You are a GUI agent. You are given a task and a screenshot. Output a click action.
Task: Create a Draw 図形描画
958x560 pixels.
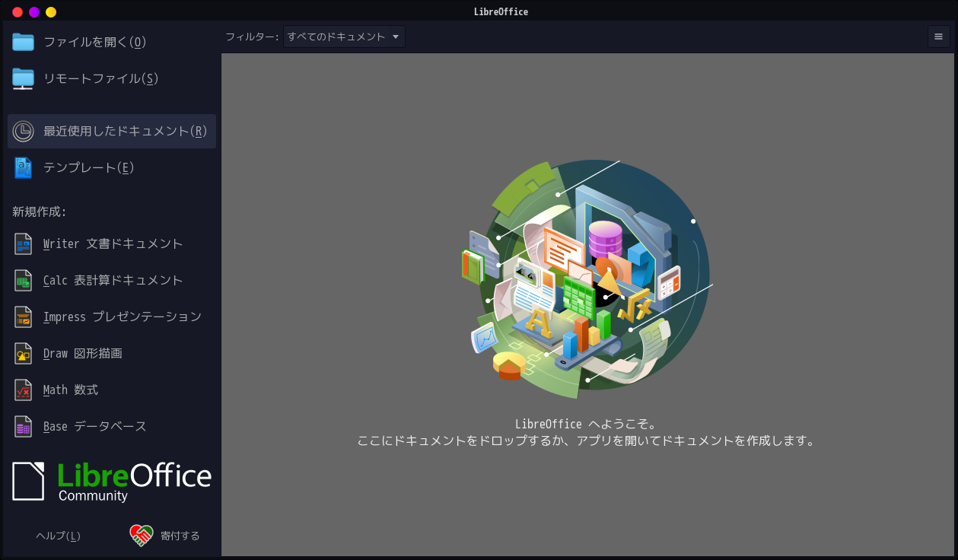112,353
